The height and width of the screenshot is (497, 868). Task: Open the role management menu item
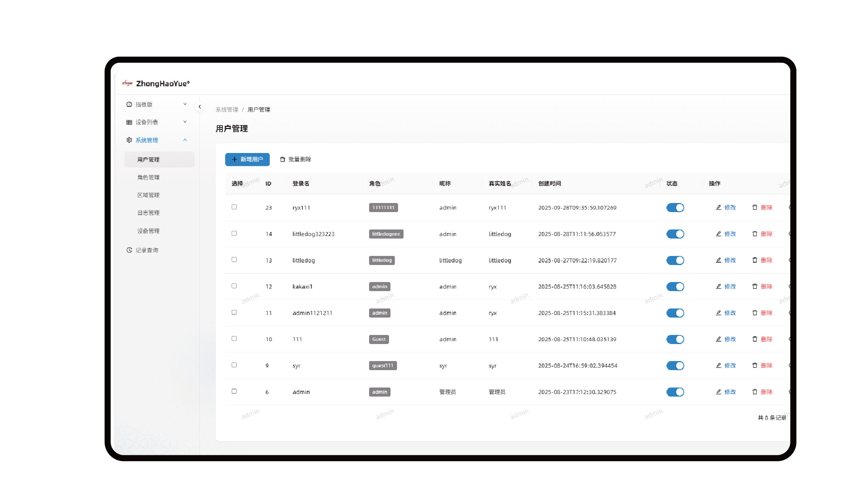(148, 177)
